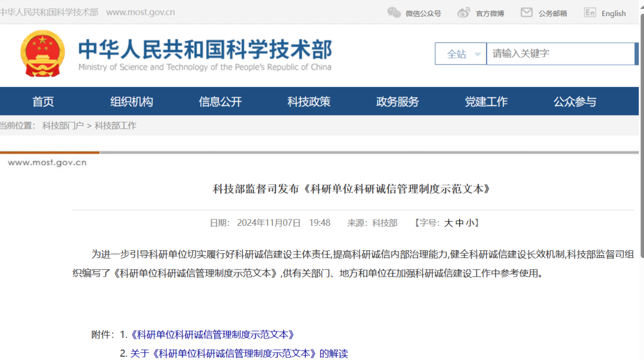The width and height of the screenshot is (644, 360).
Task: Open the 公众参与 menu item
Action: (575, 101)
